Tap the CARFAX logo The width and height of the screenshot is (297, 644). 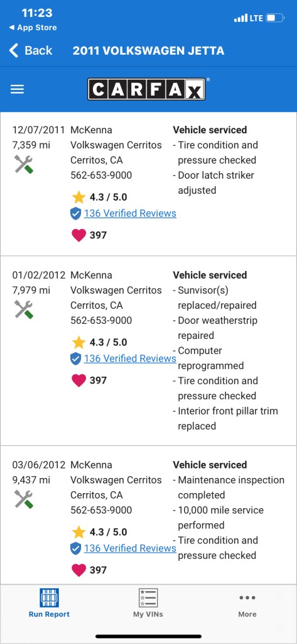[146, 89]
